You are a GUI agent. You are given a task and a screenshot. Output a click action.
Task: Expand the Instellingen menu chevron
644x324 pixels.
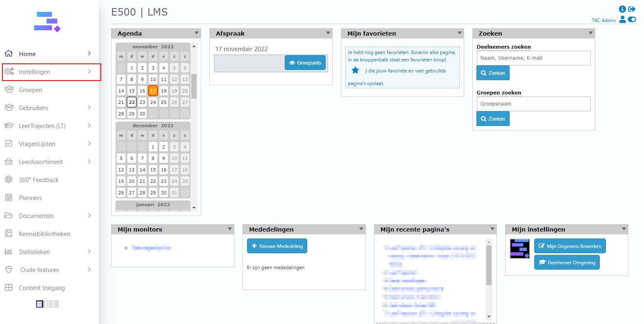(x=89, y=72)
